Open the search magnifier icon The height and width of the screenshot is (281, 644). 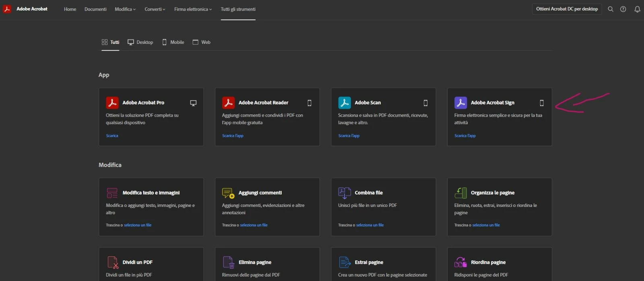[x=611, y=9]
